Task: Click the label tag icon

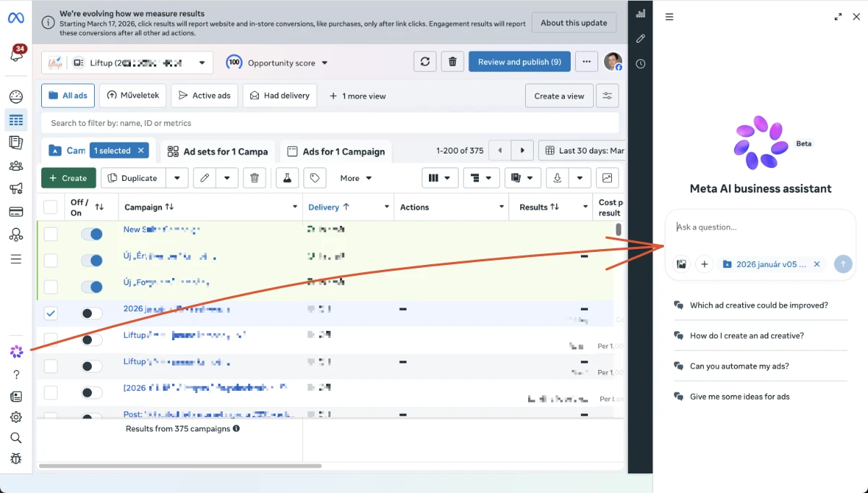Action: click(314, 178)
